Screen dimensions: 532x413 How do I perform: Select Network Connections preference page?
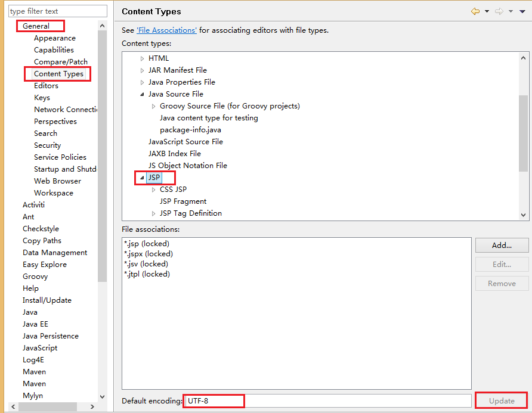point(66,110)
